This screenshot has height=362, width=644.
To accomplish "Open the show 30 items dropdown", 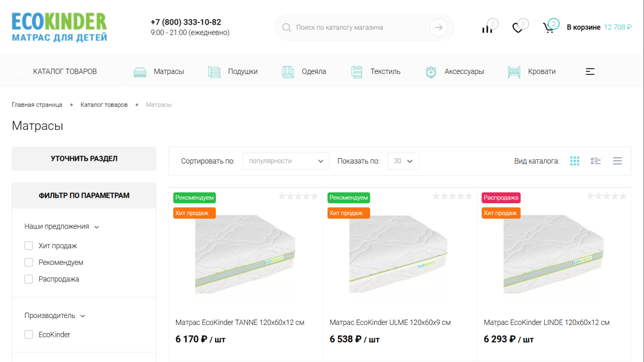I will tap(402, 161).
